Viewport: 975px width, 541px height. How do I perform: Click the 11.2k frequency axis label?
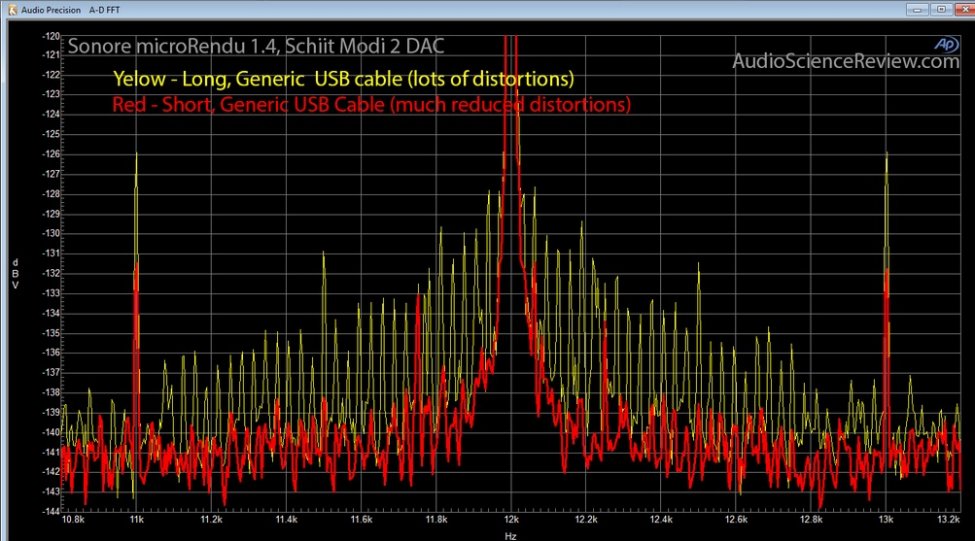click(211, 520)
